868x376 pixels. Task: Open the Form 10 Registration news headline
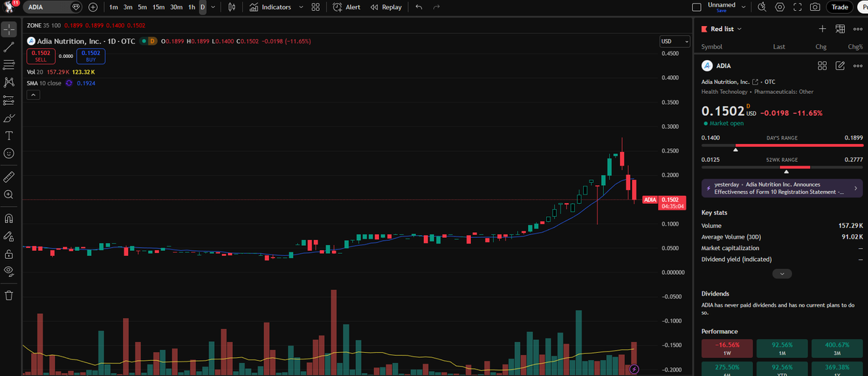click(780, 188)
